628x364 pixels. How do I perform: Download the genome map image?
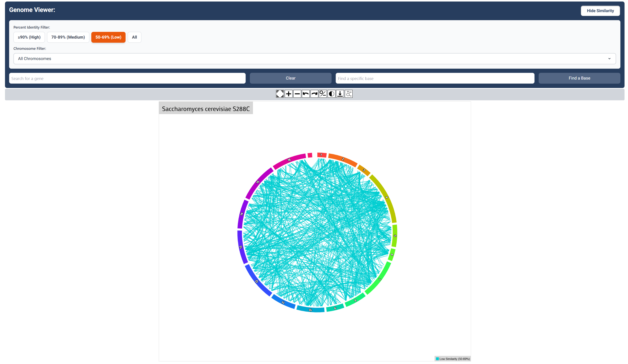pyautogui.click(x=340, y=94)
